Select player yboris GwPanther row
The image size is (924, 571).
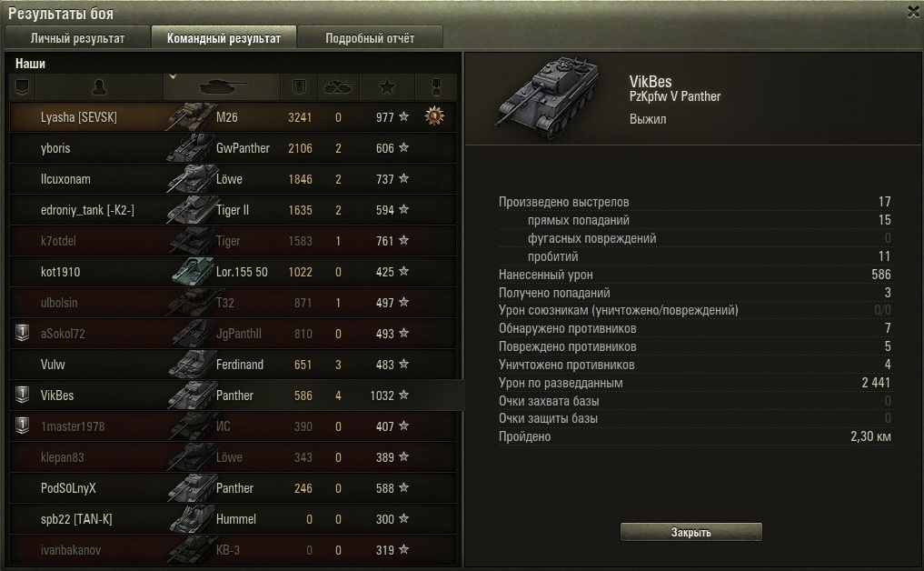click(x=233, y=148)
